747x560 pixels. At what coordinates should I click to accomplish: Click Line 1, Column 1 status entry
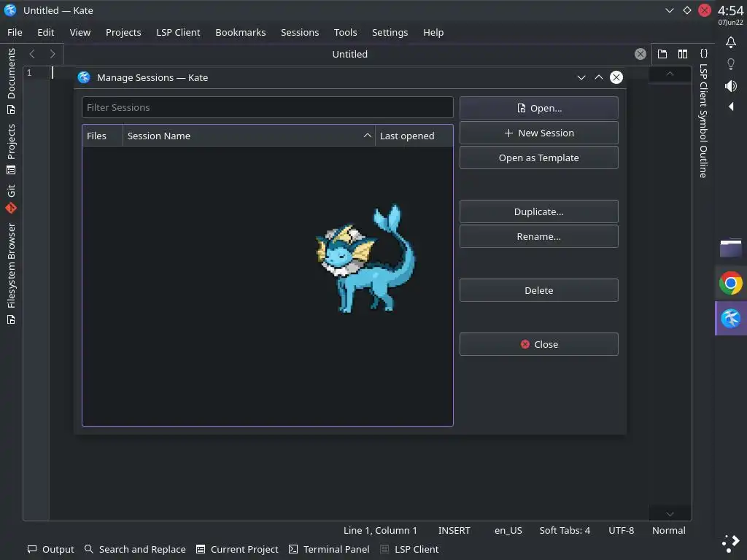click(x=380, y=530)
